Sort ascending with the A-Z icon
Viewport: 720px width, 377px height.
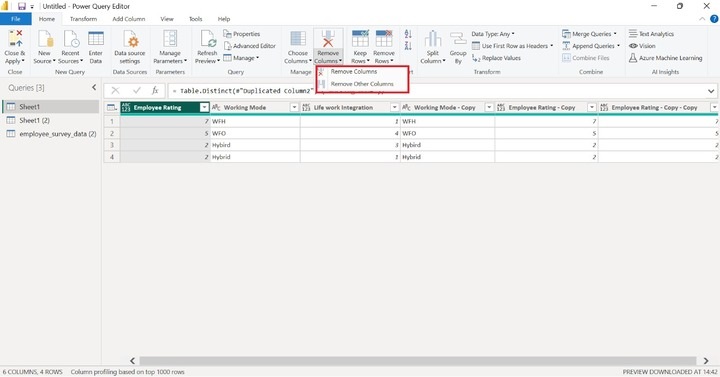[x=408, y=34]
